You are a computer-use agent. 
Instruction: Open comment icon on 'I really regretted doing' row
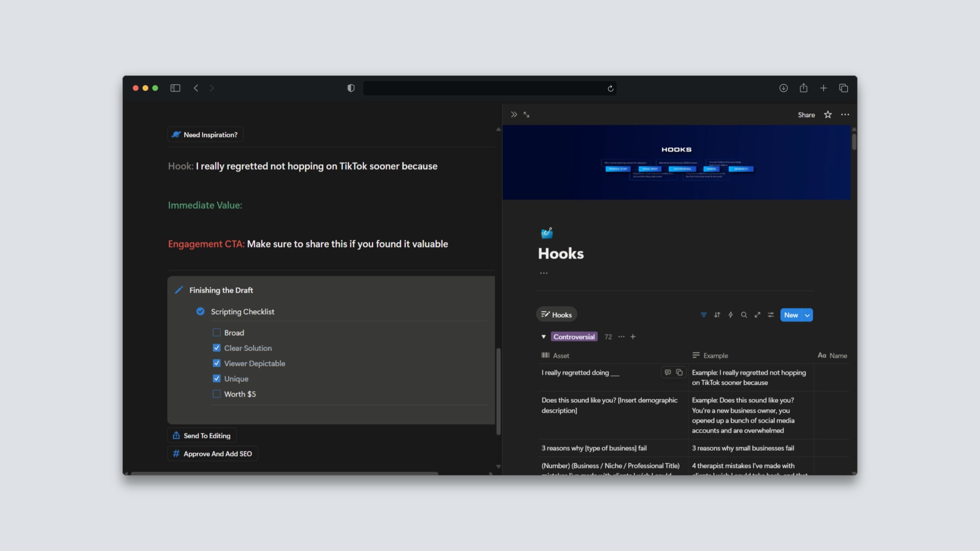click(x=668, y=372)
